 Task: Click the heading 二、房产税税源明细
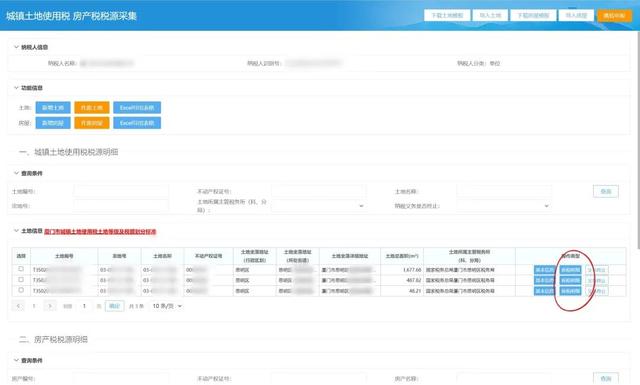click(53, 339)
